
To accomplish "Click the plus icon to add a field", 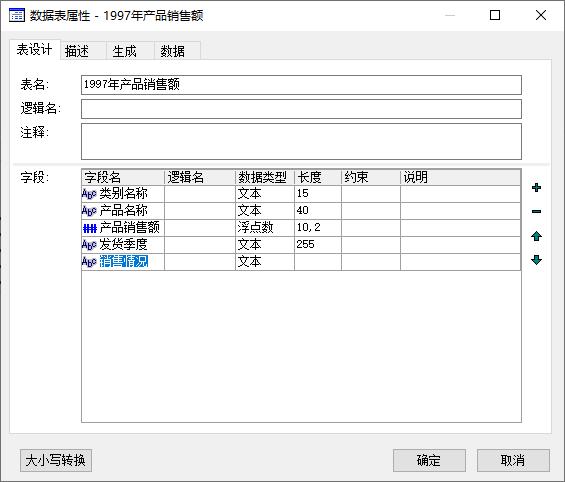I will (x=536, y=188).
